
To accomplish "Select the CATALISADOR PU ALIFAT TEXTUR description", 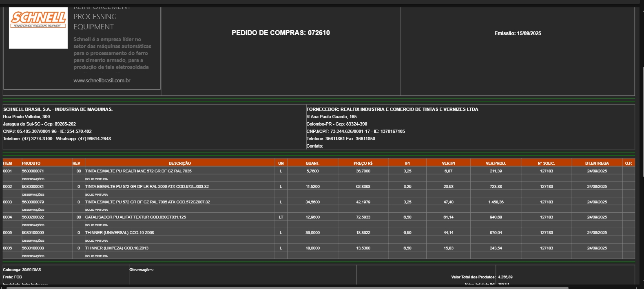I will pos(135,217).
